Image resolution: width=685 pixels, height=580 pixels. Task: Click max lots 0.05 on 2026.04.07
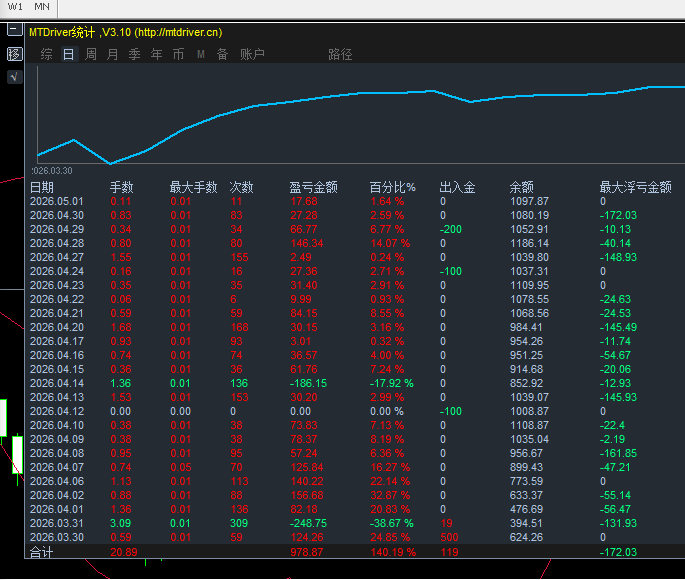(181, 467)
